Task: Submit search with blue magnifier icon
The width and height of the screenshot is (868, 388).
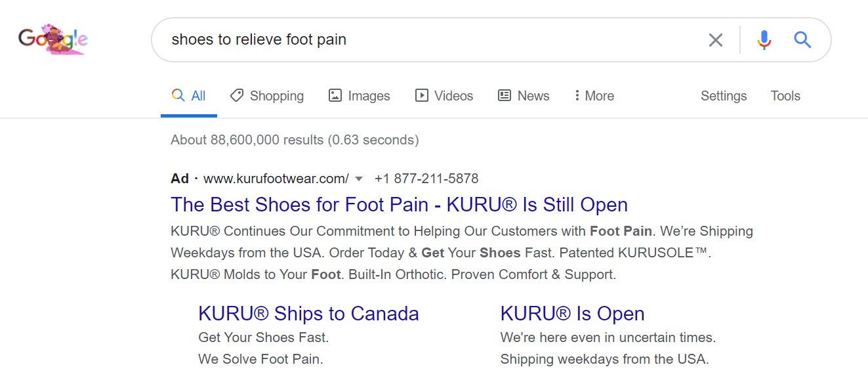Action: (802, 40)
